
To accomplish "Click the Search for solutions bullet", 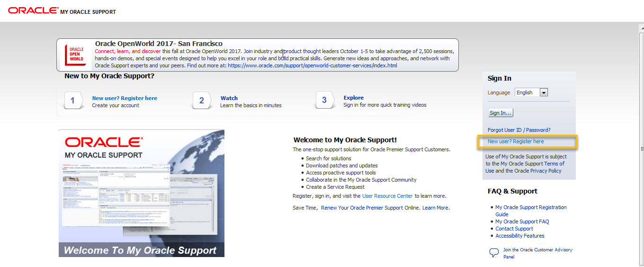I will click(x=329, y=158).
